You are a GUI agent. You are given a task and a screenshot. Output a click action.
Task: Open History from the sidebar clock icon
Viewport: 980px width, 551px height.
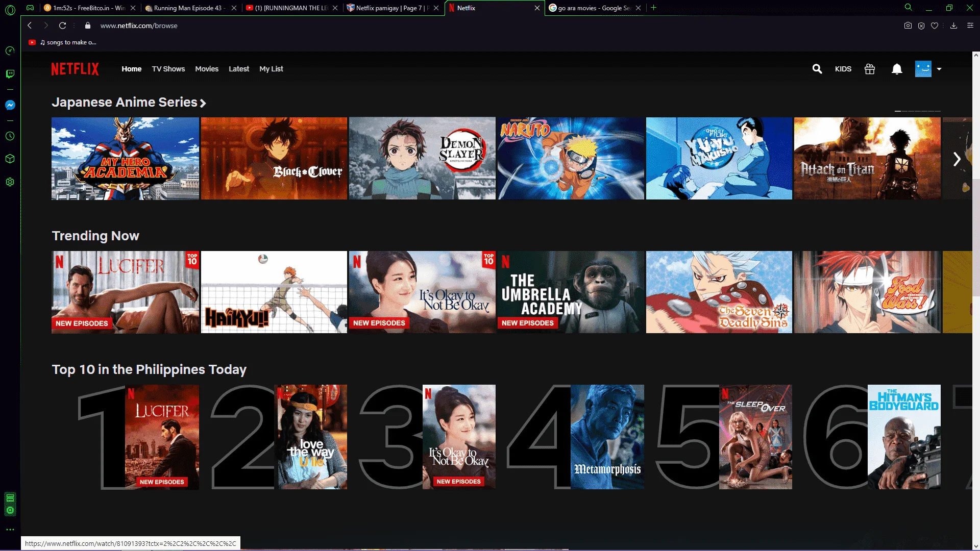pyautogui.click(x=10, y=136)
